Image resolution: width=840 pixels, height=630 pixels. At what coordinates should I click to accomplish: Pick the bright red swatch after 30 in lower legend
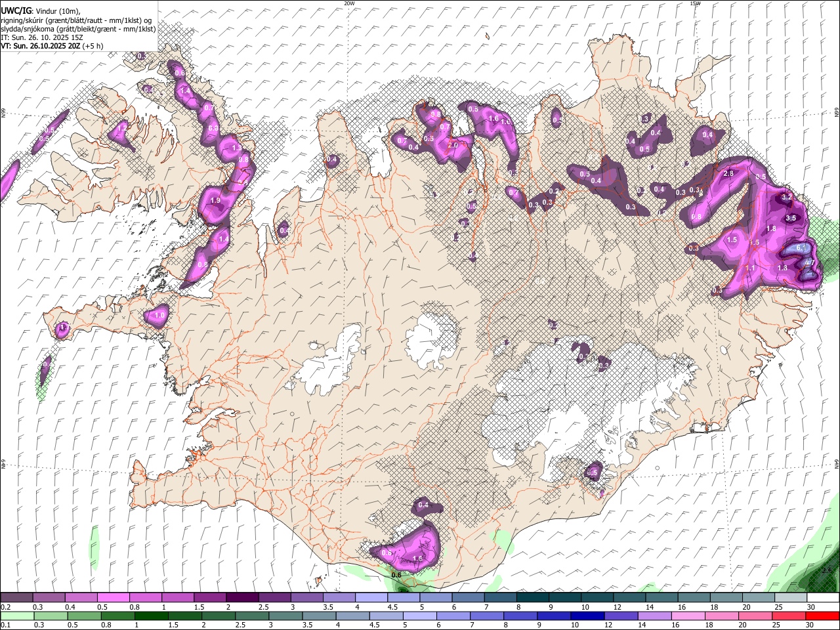[x=823, y=616]
